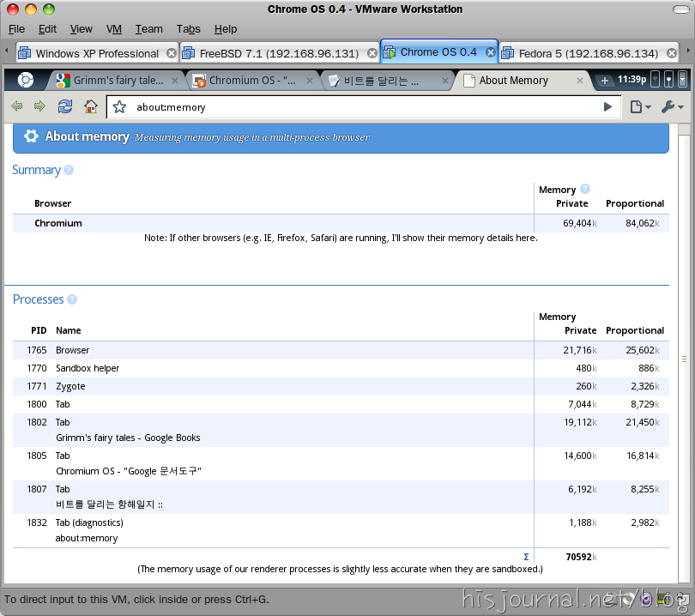Click 'Grimm's fairy tales - Google Books' text

click(x=128, y=438)
